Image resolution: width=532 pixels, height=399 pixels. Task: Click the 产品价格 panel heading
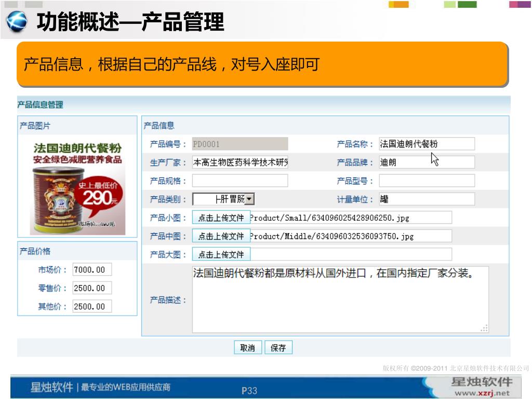tap(35, 251)
